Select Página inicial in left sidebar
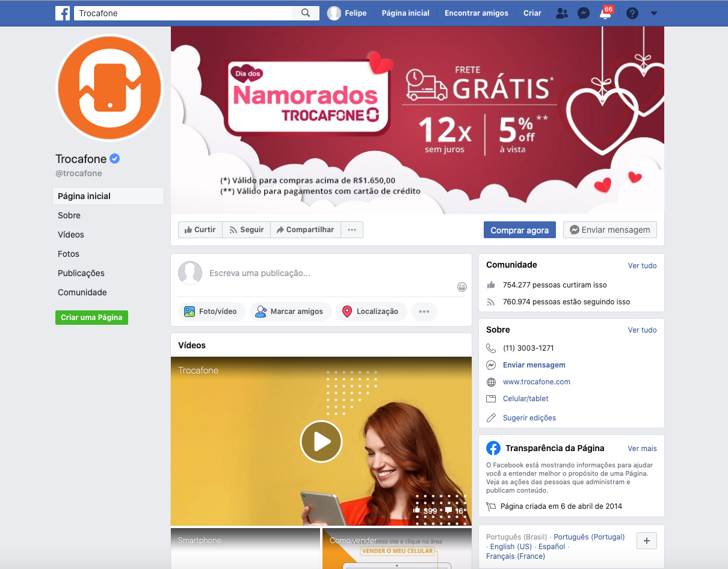Viewport: 728px width, 569px height. coord(108,196)
